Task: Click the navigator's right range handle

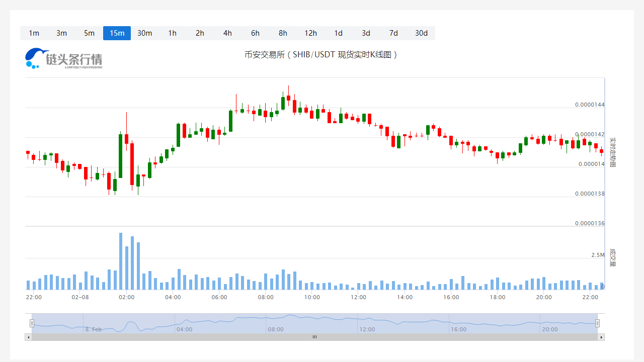Action: click(597, 323)
